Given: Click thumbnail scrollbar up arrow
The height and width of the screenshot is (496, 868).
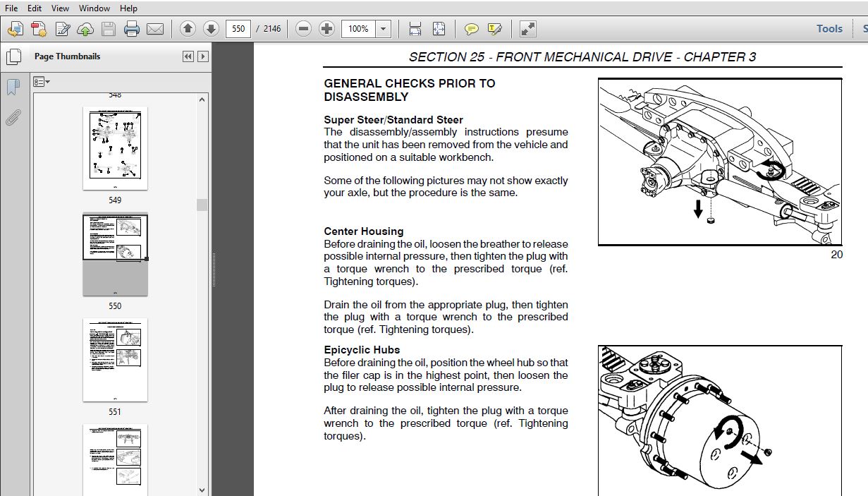Looking at the screenshot, I should (x=202, y=99).
